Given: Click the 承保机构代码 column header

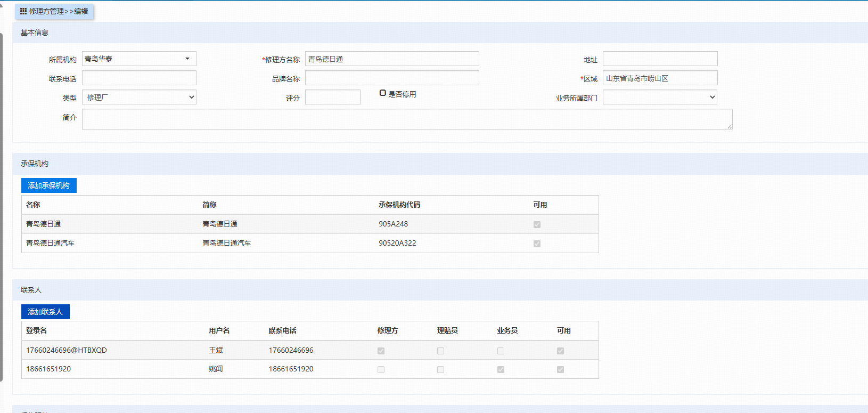Looking at the screenshot, I should pos(399,205).
